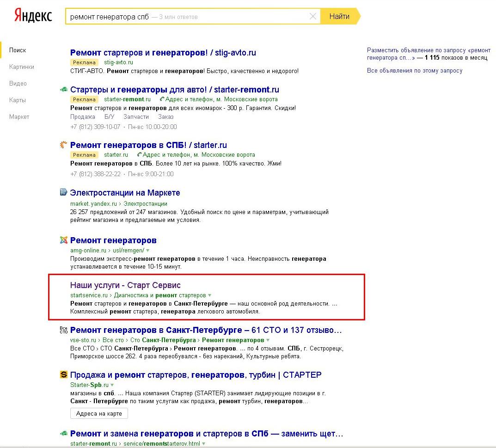Click the starter.ru green URL
This screenshot has width=496, height=448.
116,155
